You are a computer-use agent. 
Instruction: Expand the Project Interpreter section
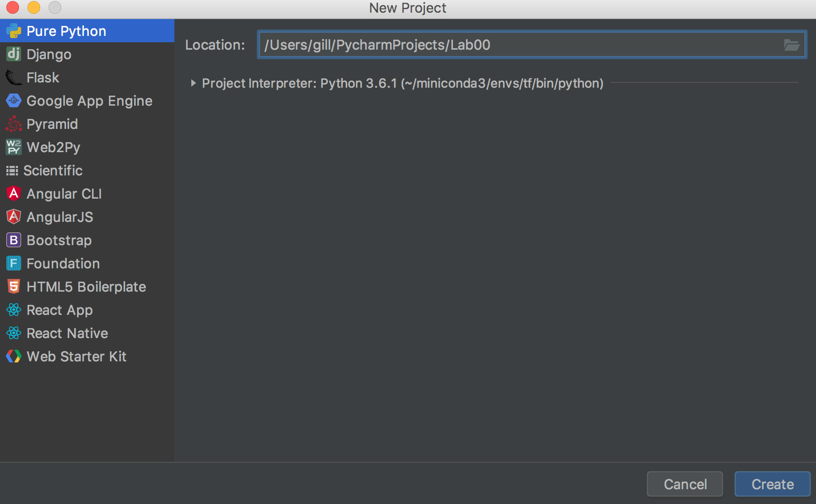pyautogui.click(x=193, y=83)
